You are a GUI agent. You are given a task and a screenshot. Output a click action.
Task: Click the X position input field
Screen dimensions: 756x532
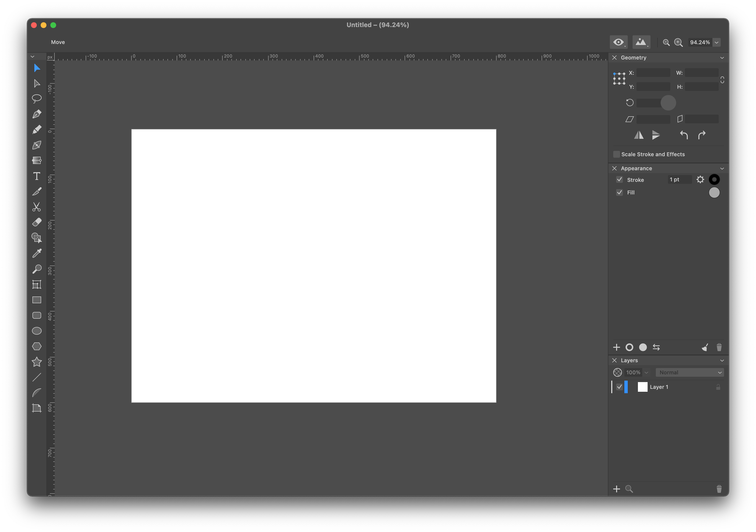pos(653,73)
